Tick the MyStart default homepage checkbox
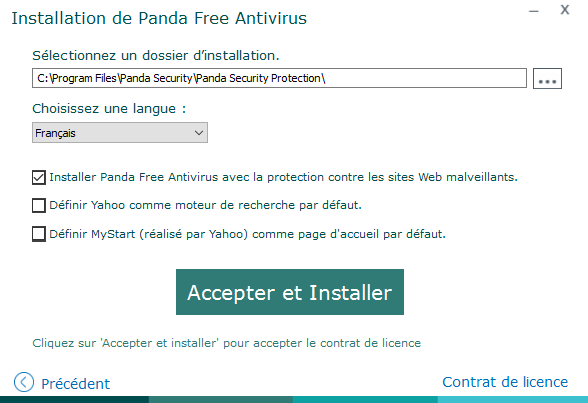Screen dimensions: 588x403 pos(39,234)
